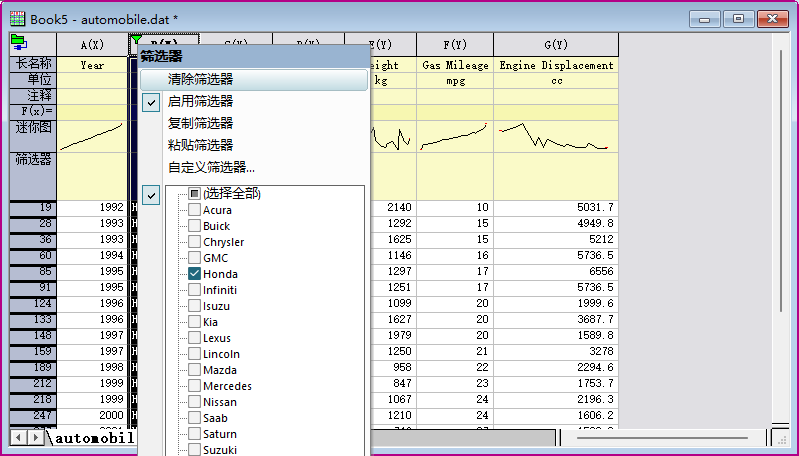Screen dimensions: 799x456
Task: Click the Gas Mileage sparkline graph
Action: [x=455, y=135]
